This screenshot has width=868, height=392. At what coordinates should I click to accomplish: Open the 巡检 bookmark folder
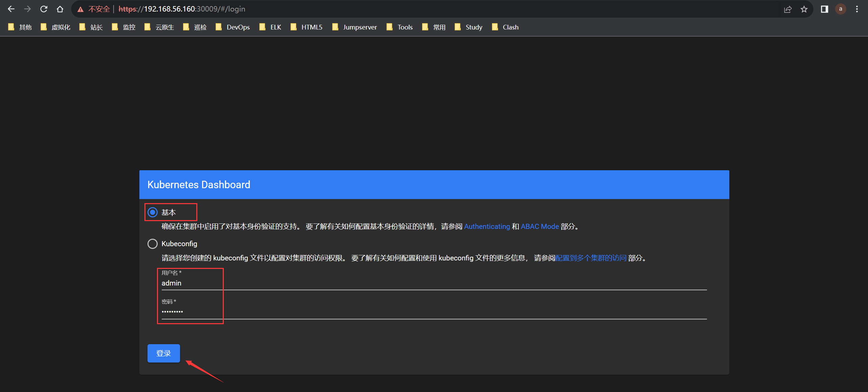tap(195, 27)
